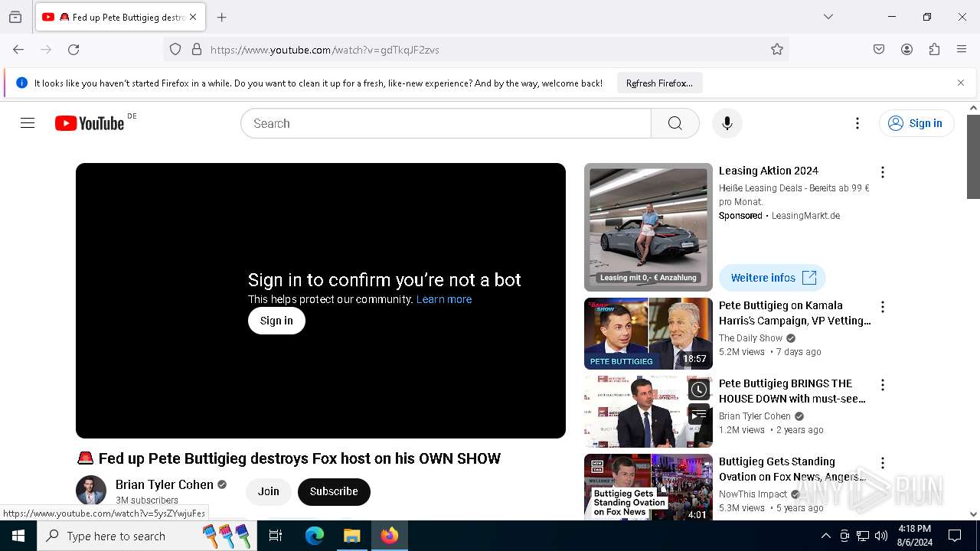Image resolution: width=980 pixels, height=551 pixels.
Task: Open options for Standing Ovation video
Action: (x=883, y=463)
